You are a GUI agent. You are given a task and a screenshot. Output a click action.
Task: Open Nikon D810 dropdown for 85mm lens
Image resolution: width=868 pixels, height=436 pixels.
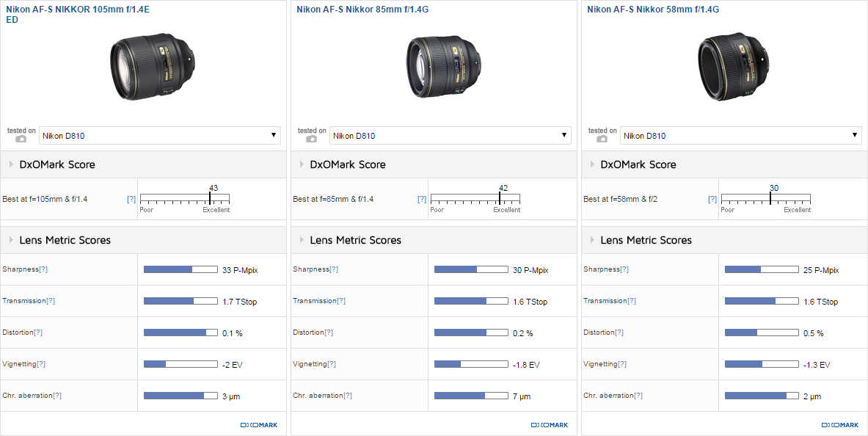[x=451, y=136]
